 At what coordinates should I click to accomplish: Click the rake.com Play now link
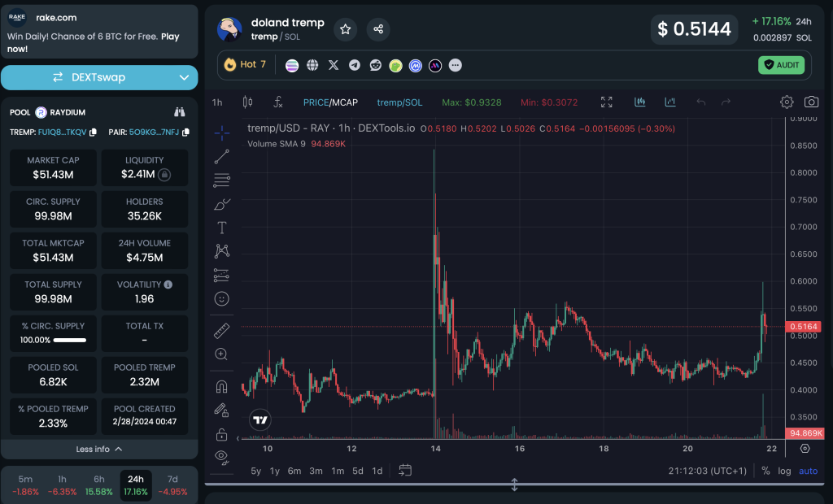pos(94,42)
